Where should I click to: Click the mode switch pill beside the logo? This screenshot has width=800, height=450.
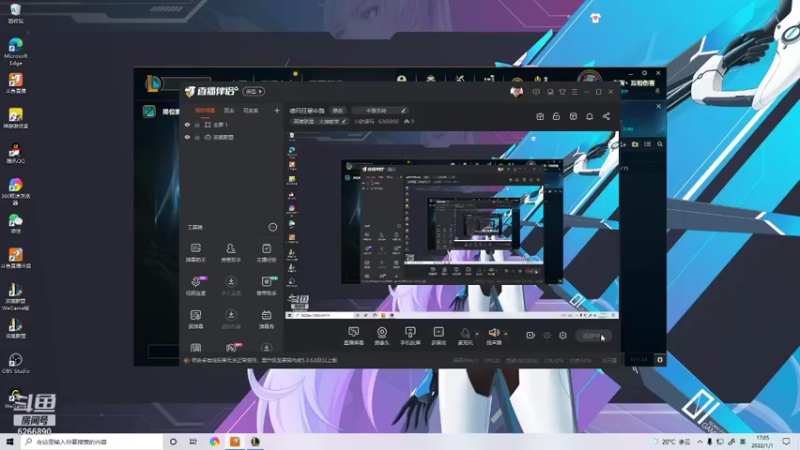254,91
